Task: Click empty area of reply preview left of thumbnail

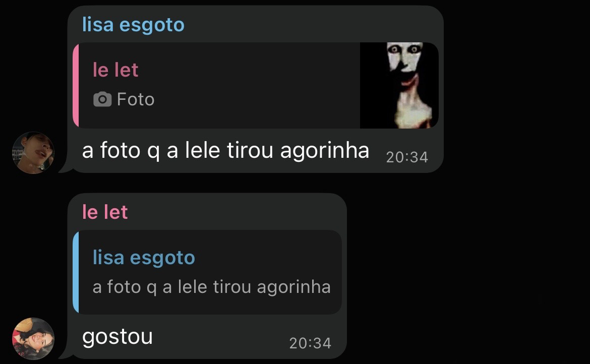Action: (256, 85)
